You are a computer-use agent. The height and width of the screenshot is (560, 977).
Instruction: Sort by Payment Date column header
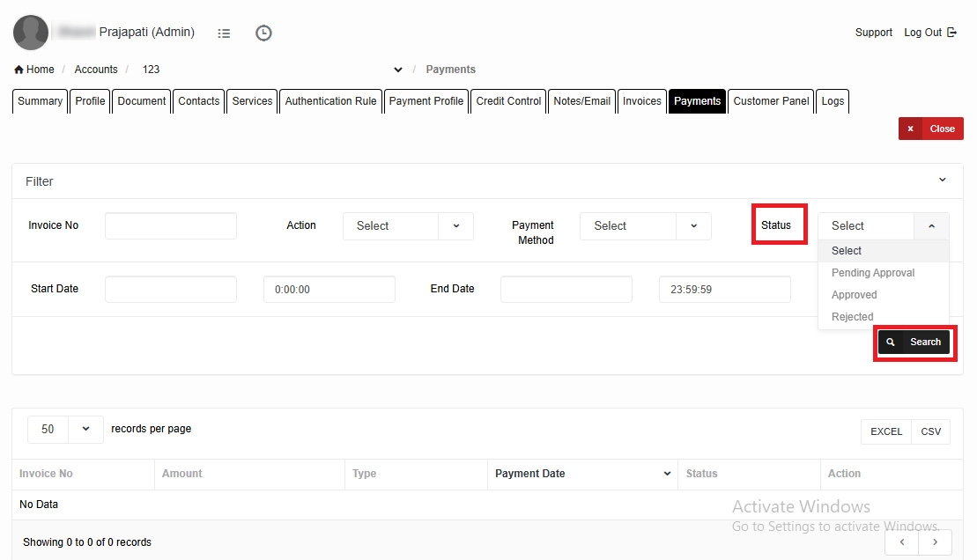pyautogui.click(x=581, y=474)
